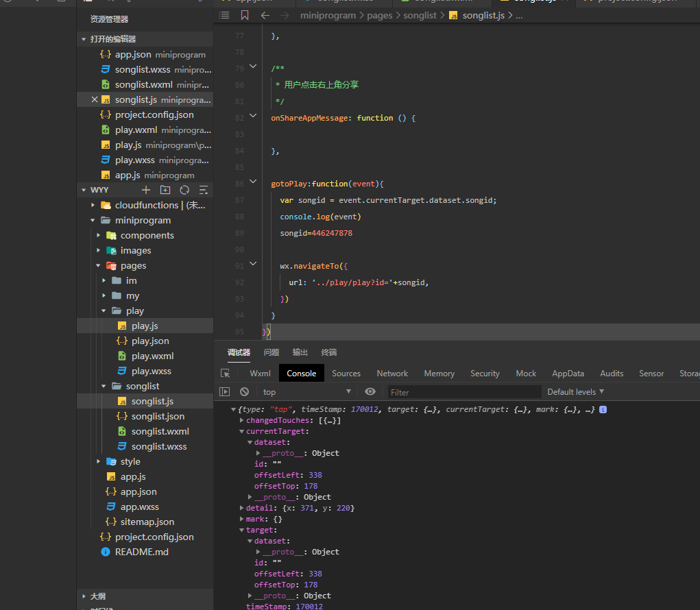
Task: Activate the element inspector select icon
Action: [x=225, y=374]
